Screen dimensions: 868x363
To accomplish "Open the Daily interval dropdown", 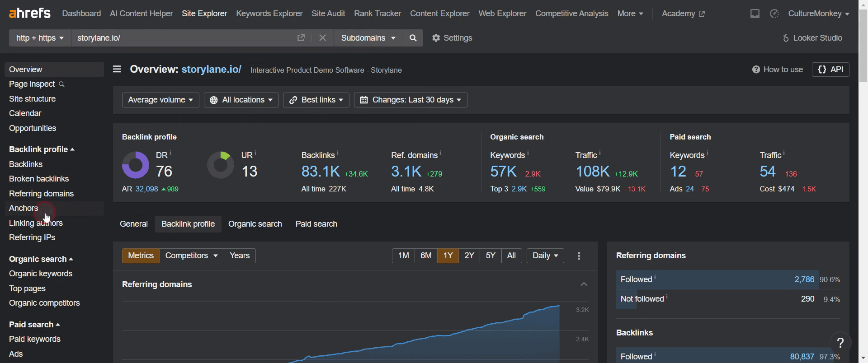I will point(545,256).
